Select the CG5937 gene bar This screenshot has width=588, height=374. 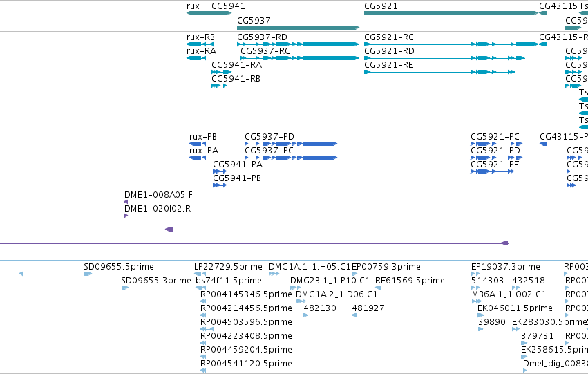pos(298,28)
